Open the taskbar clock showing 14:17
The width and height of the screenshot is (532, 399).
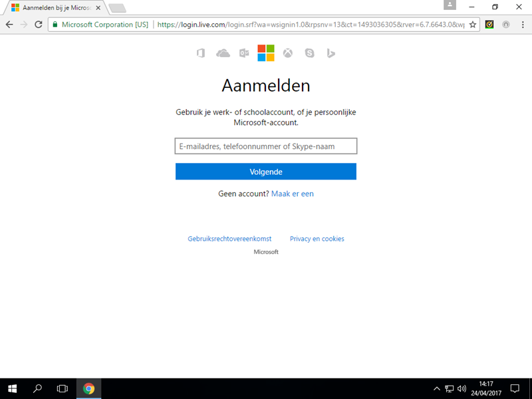pos(486,388)
